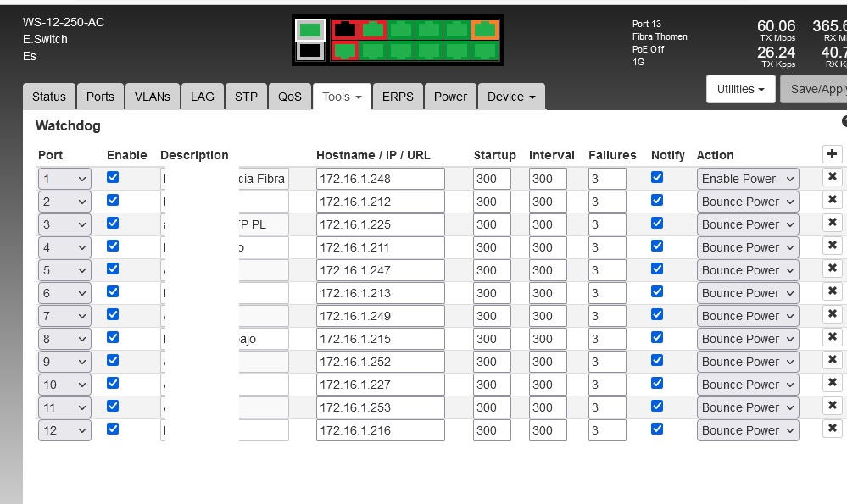The width and height of the screenshot is (847, 504).
Task: Open Action dropdown for 172.16.1.213 row
Action: point(748,293)
